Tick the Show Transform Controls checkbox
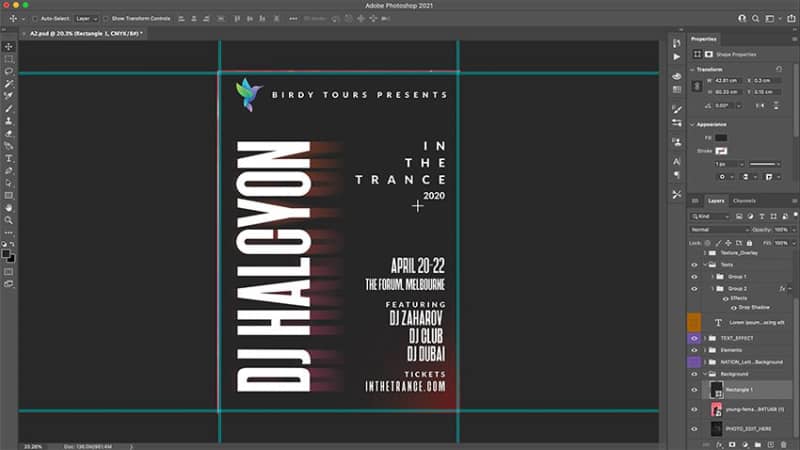This screenshot has width=800, height=450. pos(106,19)
